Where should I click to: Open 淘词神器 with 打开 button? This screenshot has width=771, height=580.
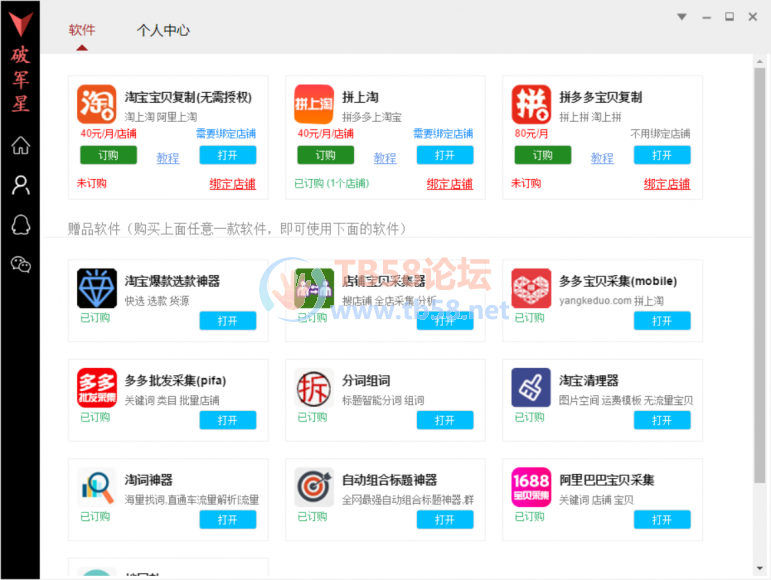tap(228, 520)
